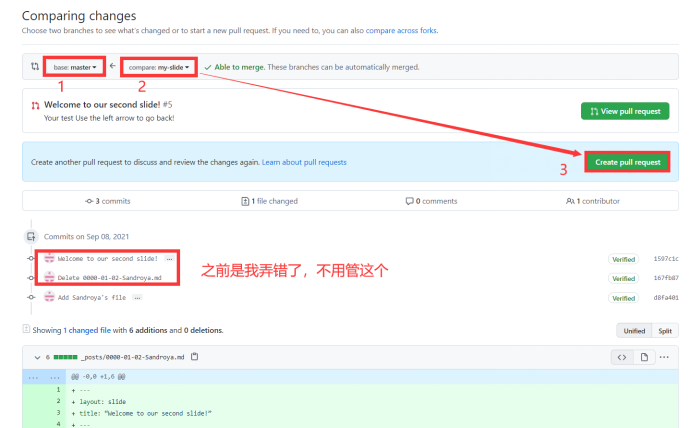This screenshot has width=692, height=428.
Task: Open the file diff three-dot menu
Action: point(664,357)
